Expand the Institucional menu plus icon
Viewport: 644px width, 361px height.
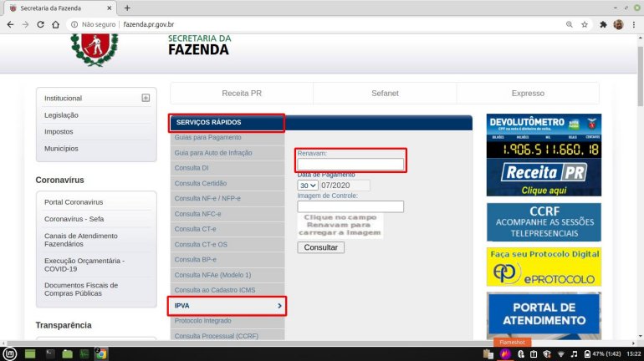[x=146, y=98]
